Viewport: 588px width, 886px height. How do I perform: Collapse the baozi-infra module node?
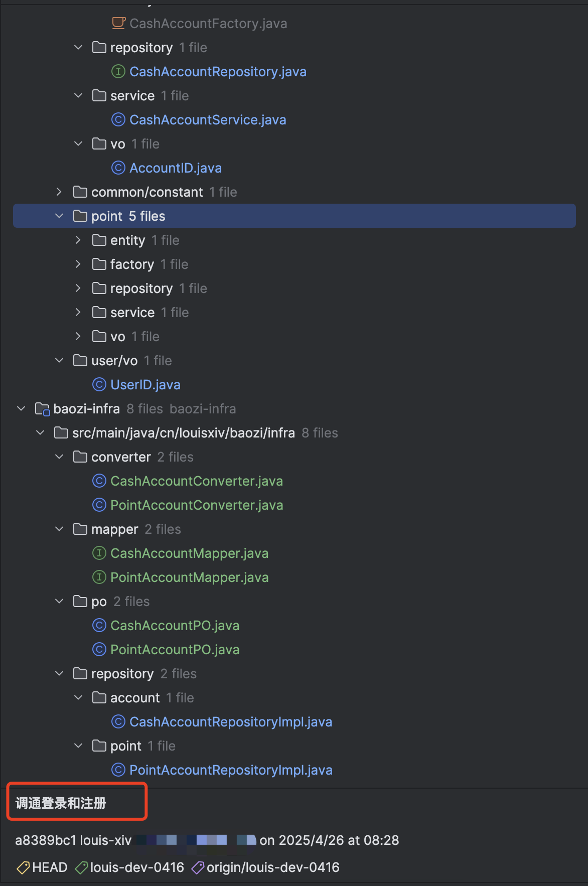pos(21,409)
